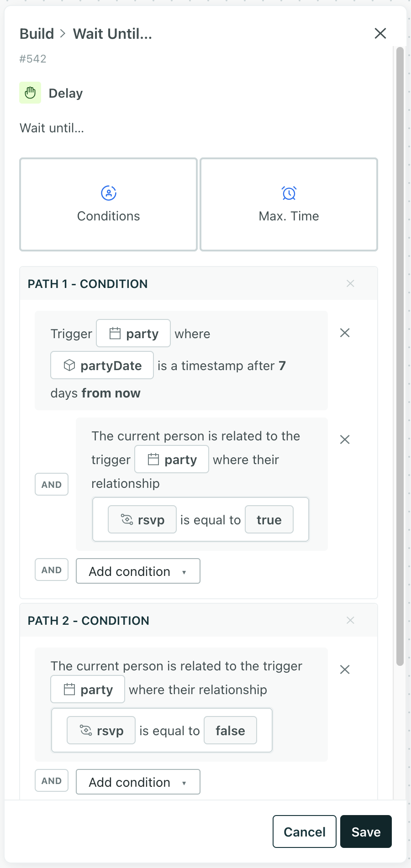Toggle the AND operator between Path 1 conditions

click(51, 484)
